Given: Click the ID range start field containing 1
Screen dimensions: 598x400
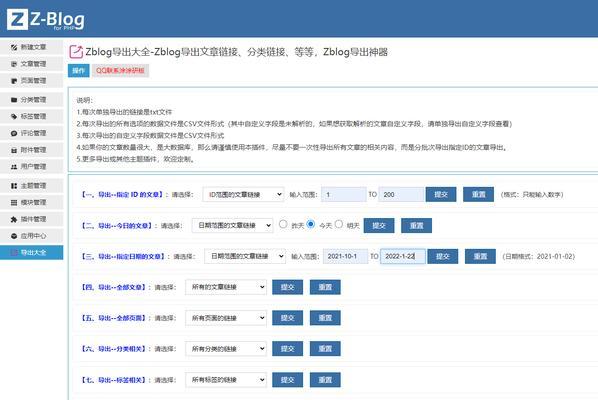Looking at the screenshot, I should 344,194.
